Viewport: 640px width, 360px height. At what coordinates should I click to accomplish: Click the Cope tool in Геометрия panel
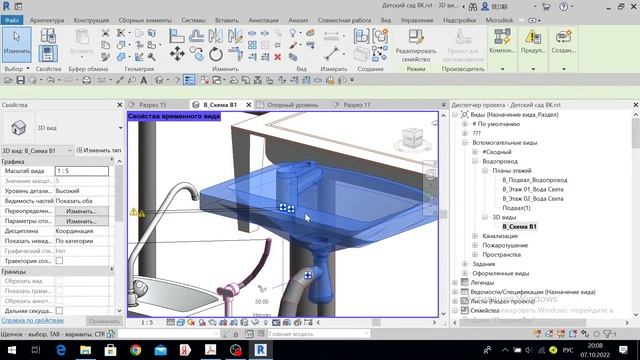click(x=121, y=33)
